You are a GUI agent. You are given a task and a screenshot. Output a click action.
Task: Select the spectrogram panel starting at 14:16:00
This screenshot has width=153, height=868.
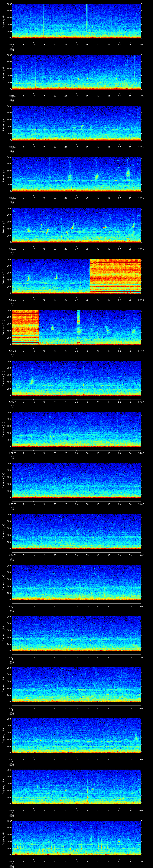(x=77, y=123)
